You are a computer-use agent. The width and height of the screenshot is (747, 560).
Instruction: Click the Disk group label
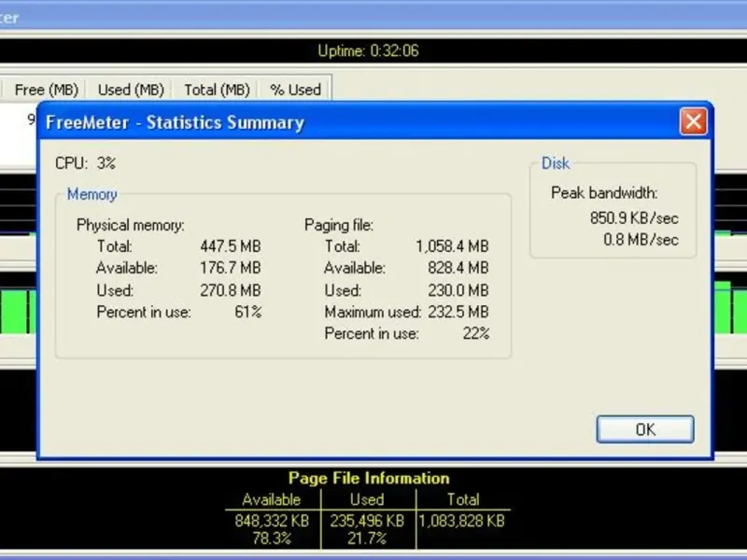[x=555, y=163]
